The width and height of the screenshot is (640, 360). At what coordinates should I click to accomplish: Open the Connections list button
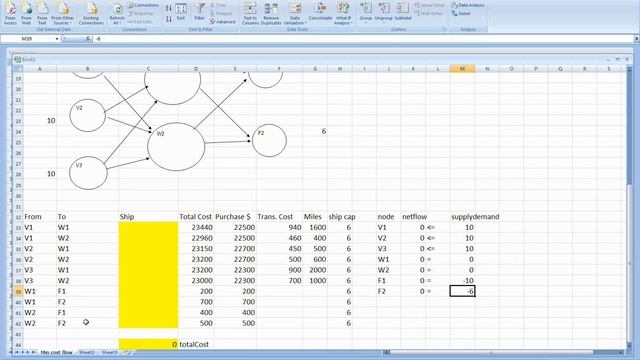point(143,5)
